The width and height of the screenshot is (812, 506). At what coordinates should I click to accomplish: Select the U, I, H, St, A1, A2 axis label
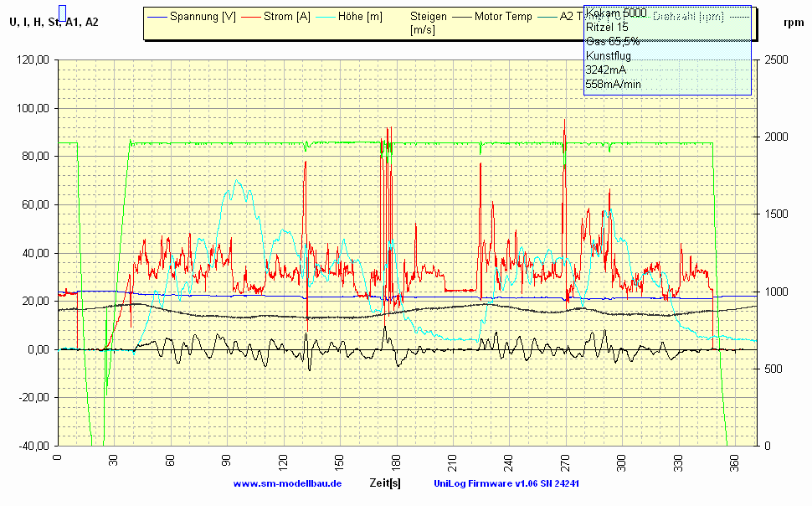click(54, 22)
